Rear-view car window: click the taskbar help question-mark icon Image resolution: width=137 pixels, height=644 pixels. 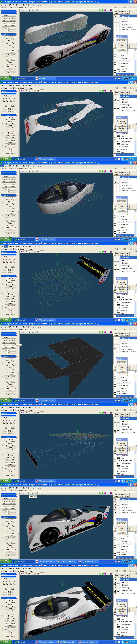click(x=119, y=642)
